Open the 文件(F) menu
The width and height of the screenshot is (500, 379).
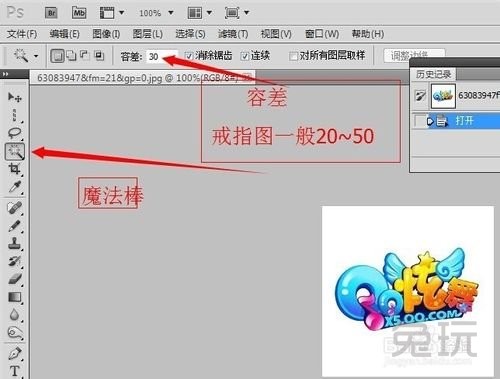(22, 34)
